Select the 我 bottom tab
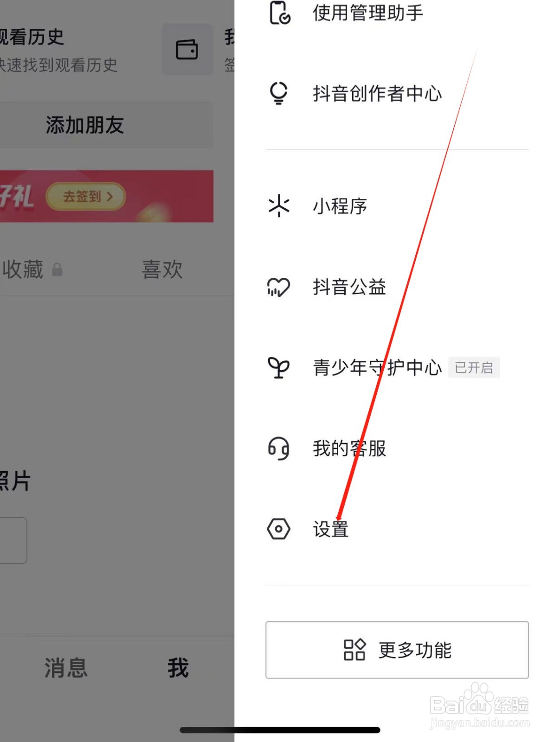This screenshot has height=742, width=560. [x=178, y=668]
